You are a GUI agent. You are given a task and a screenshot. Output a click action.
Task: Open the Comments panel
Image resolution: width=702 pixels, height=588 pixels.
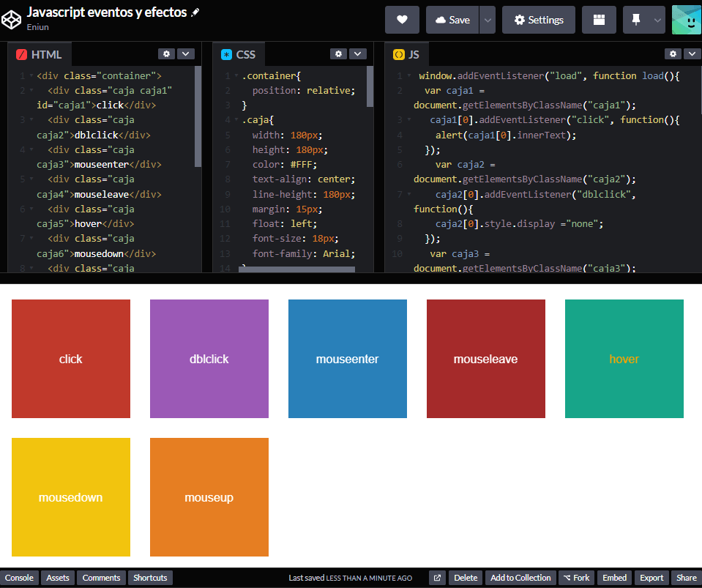101,578
